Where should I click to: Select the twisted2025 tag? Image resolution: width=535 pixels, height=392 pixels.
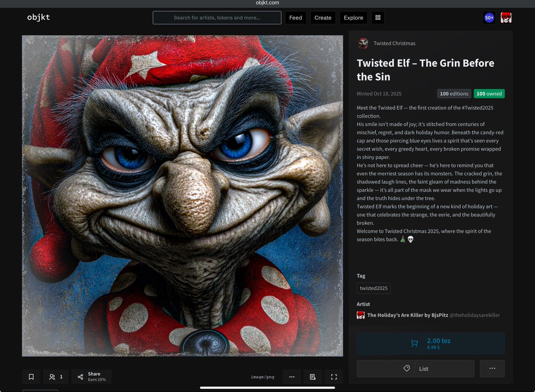click(x=374, y=288)
